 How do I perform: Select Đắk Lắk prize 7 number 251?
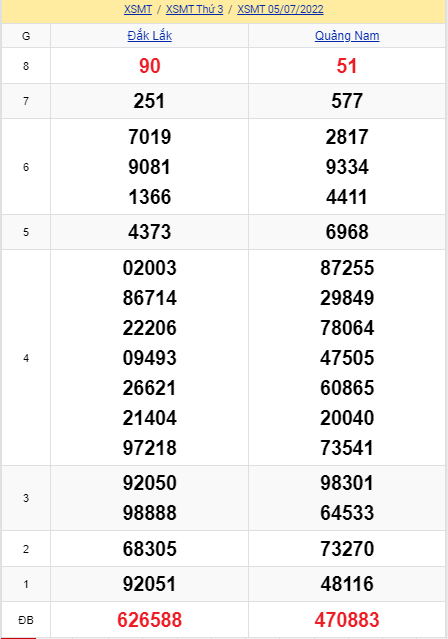[x=149, y=101]
